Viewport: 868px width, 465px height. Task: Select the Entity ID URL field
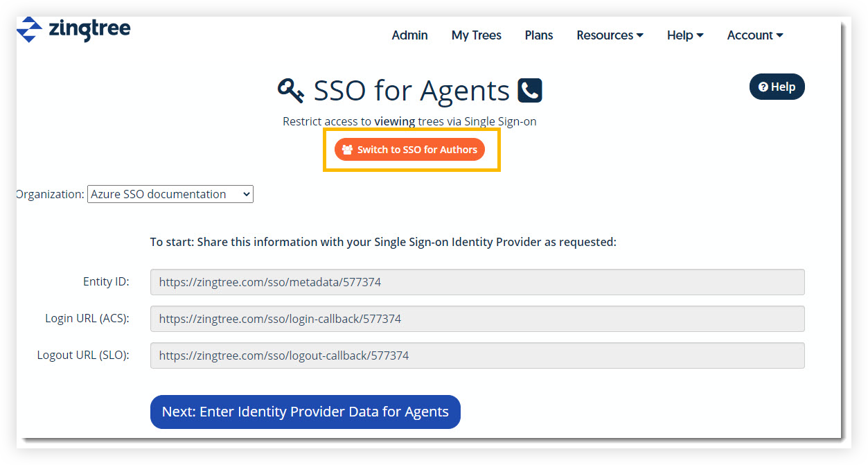click(x=477, y=281)
